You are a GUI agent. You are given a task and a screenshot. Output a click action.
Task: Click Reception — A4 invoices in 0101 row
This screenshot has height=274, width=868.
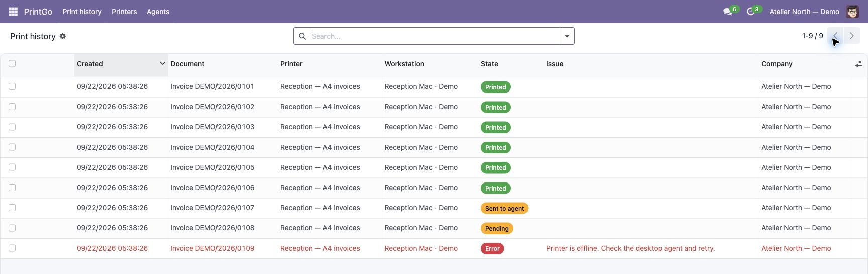(320, 86)
